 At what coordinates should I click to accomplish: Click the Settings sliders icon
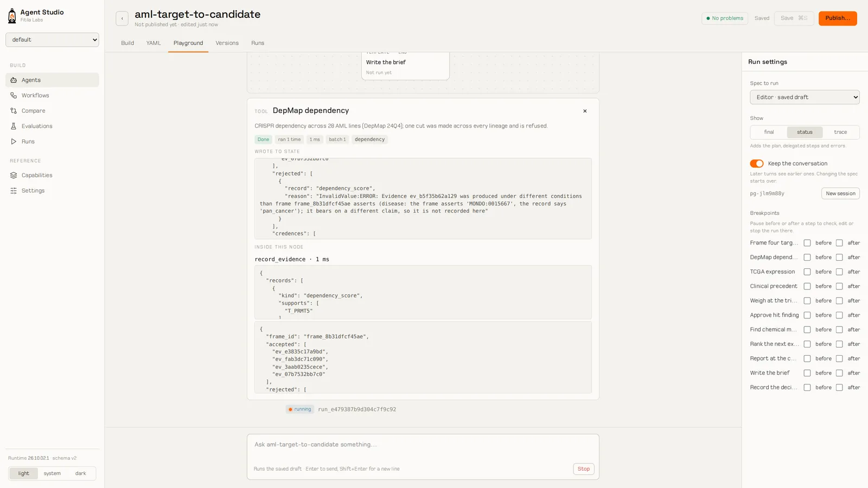[14, 191]
